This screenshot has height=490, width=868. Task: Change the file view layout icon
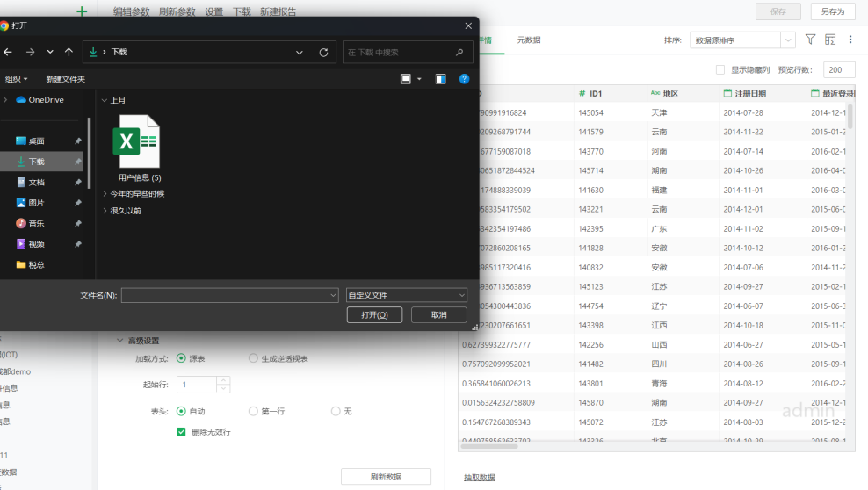[406, 79]
